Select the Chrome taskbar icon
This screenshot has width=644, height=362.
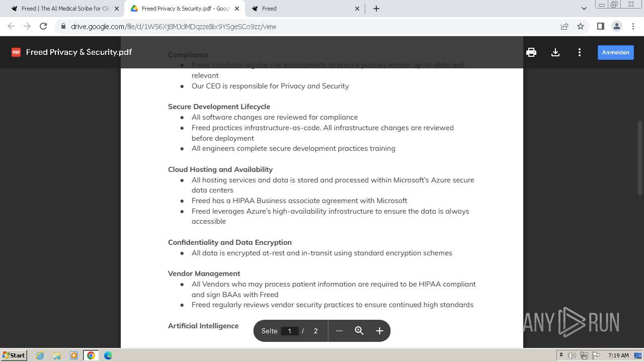(91, 355)
